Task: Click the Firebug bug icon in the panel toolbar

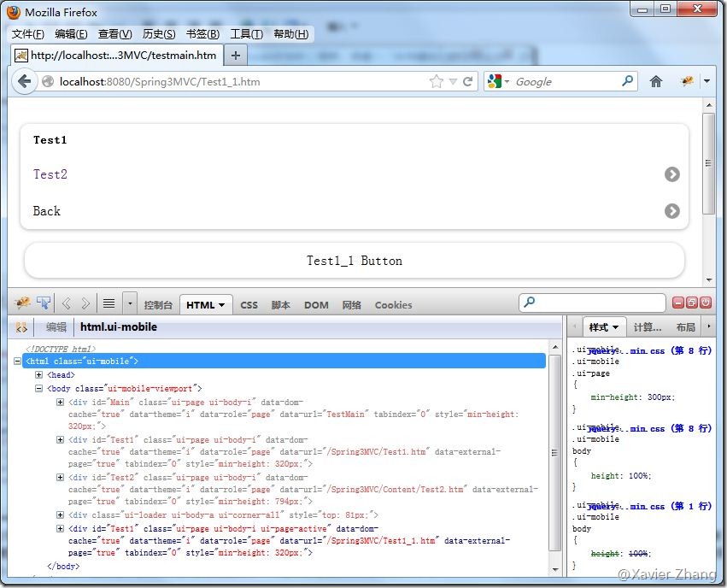Action: click(22, 303)
